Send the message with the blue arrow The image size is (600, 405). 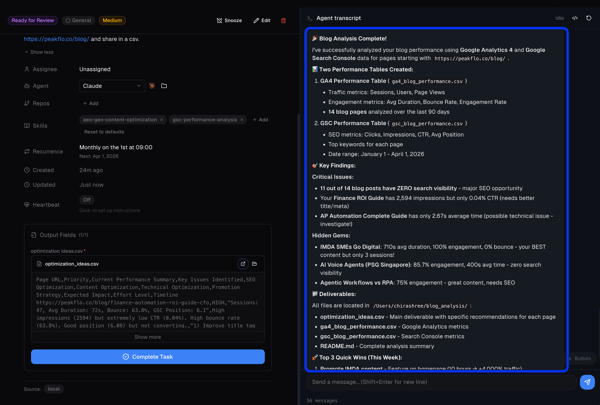click(587, 382)
